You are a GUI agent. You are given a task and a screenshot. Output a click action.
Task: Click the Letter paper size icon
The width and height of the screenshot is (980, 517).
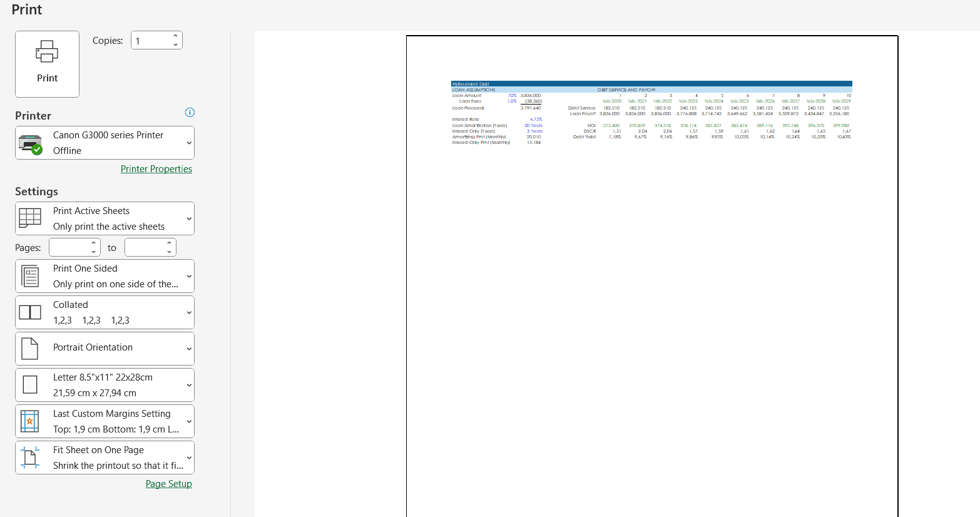30,385
